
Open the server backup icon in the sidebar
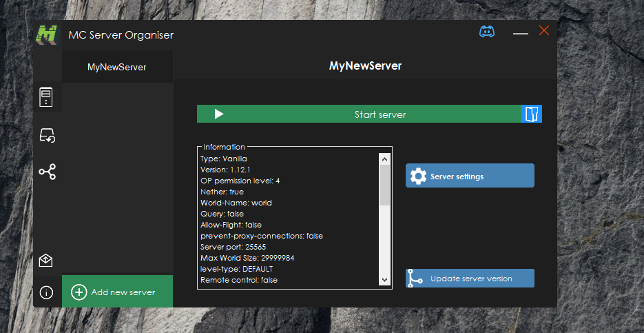47,135
